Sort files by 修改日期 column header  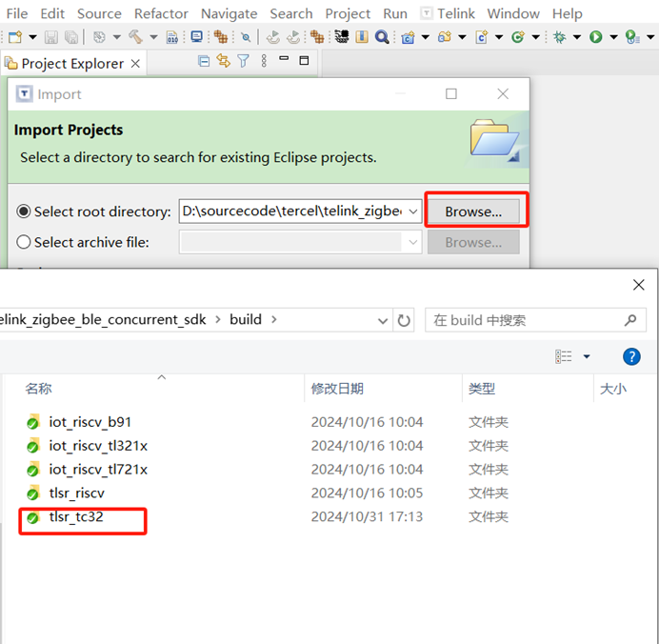pyautogui.click(x=337, y=389)
